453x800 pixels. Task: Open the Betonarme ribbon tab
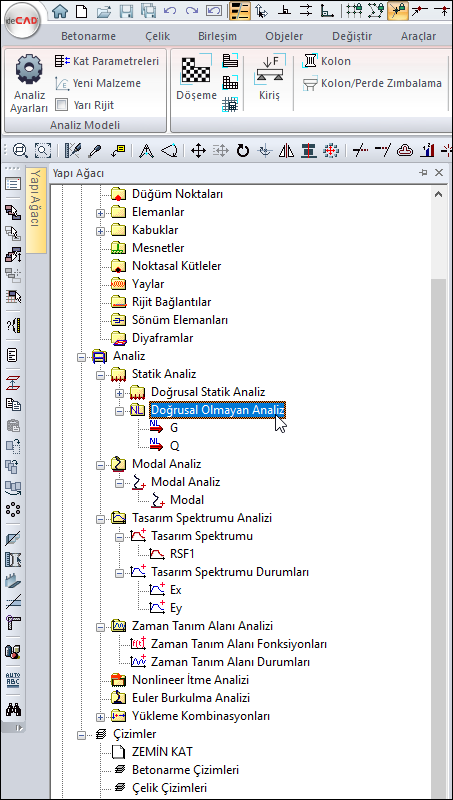[x=88, y=36]
